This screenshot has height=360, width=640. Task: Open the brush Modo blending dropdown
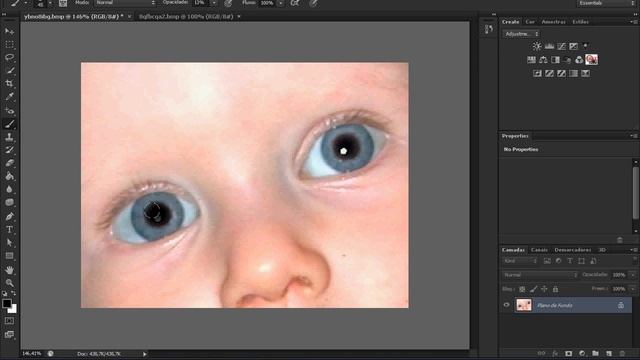[x=125, y=3]
